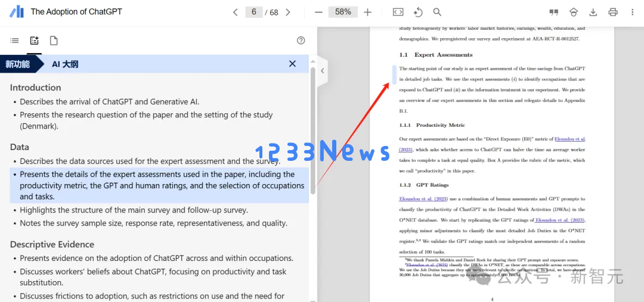
Task: Click 'Describes the data sources' bullet
Action: pyautogui.click(x=150, y=161)
